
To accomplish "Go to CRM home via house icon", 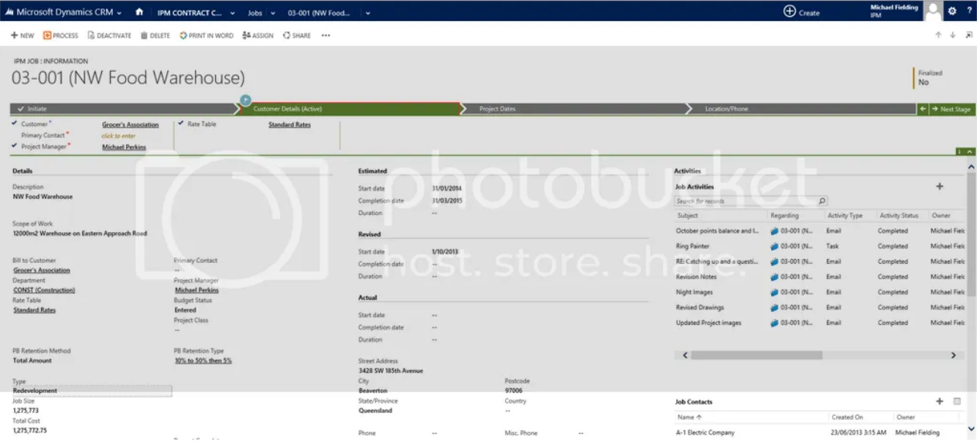I will coord(139,12).
